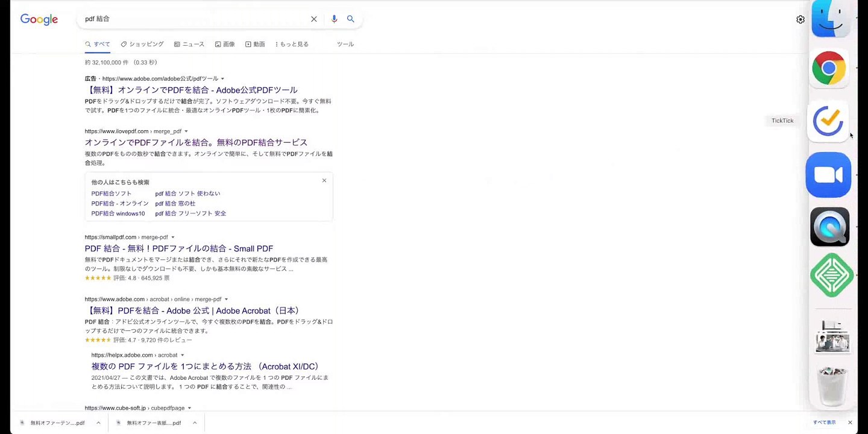Open the minimized window thumbnail in dock
The image size is (868, 434).
[x=832, y=336]
